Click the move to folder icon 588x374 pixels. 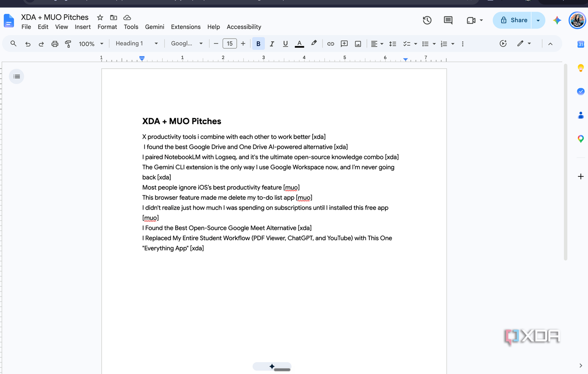click(114, 17)
